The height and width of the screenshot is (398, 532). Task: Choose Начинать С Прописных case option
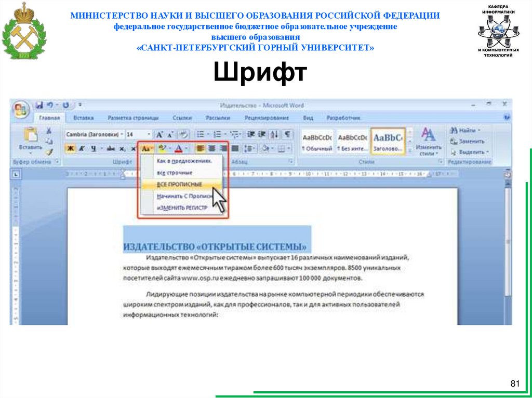click(x=182, y=196)
